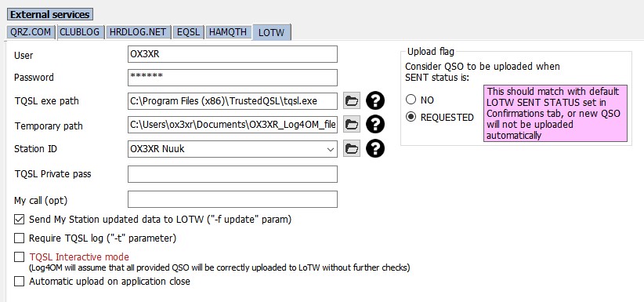Browse folder for TQSL exe path
The image size is (644, 302).
[352, 101]
